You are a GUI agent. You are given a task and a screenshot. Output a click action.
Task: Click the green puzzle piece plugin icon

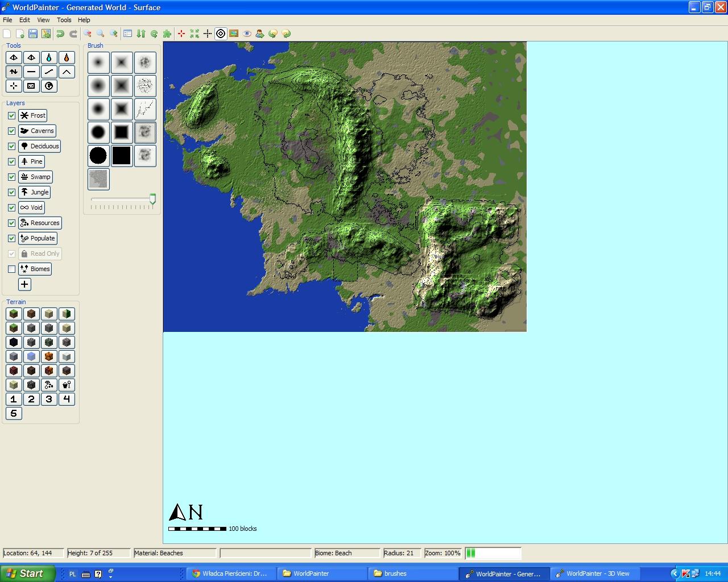pos(167,34)
